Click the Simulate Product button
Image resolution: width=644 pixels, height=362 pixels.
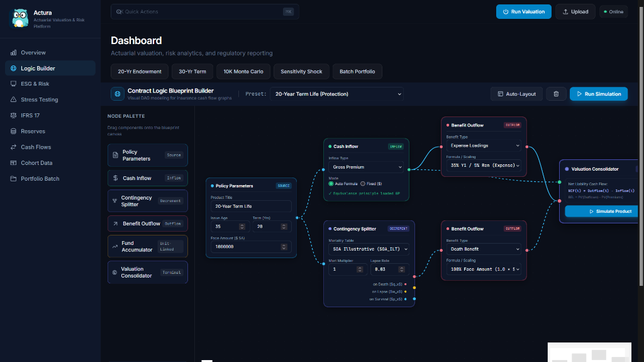coord(602,211)
